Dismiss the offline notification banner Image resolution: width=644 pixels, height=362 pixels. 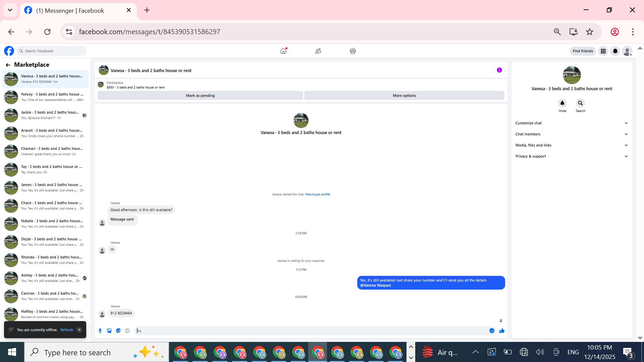tap(79, 330)
